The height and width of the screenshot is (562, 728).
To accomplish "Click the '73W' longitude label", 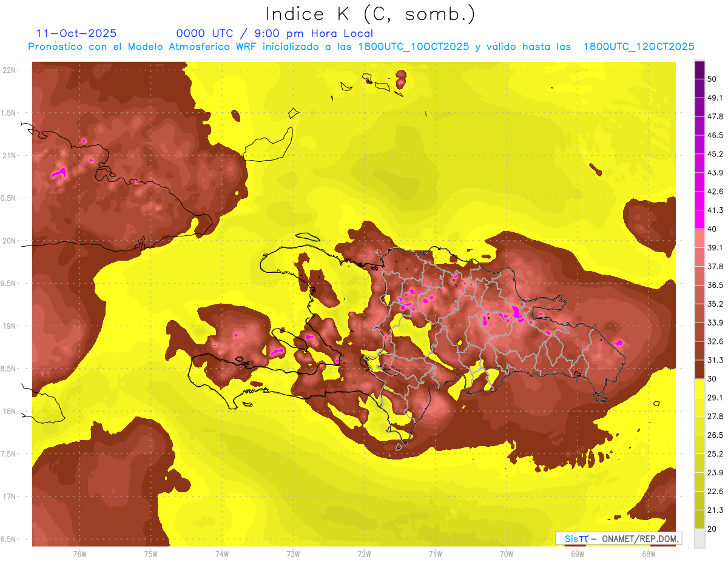I will tap(293, 554).
